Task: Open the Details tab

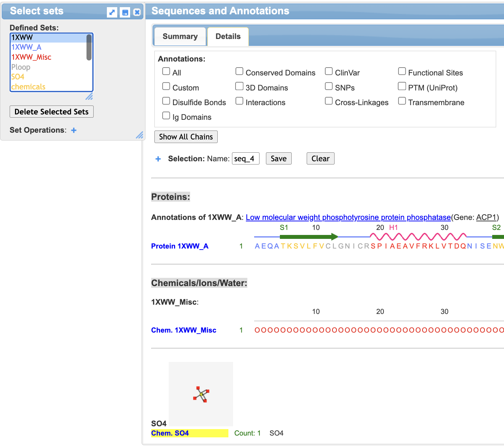Action: pyautogui.click(x=228, y=36)
